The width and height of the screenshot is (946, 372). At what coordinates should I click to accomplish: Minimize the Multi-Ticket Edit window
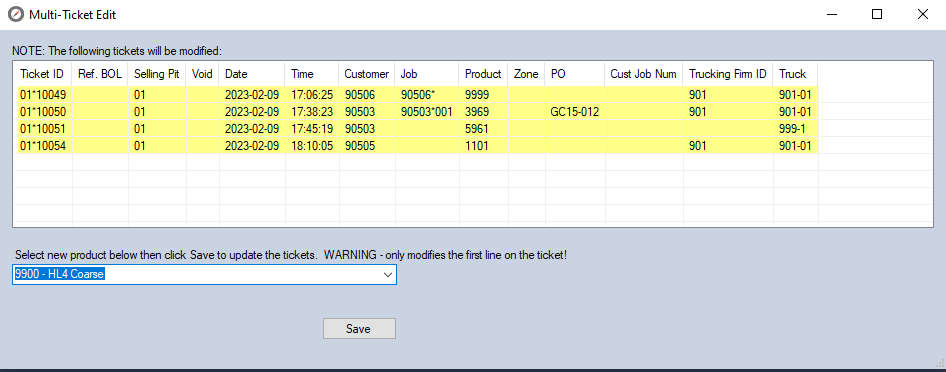tap(831, 14)
